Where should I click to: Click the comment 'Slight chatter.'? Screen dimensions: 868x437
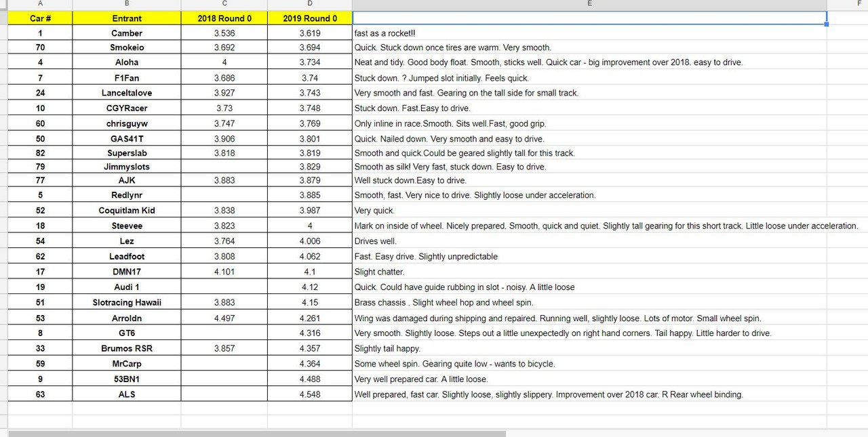point(380,272)
